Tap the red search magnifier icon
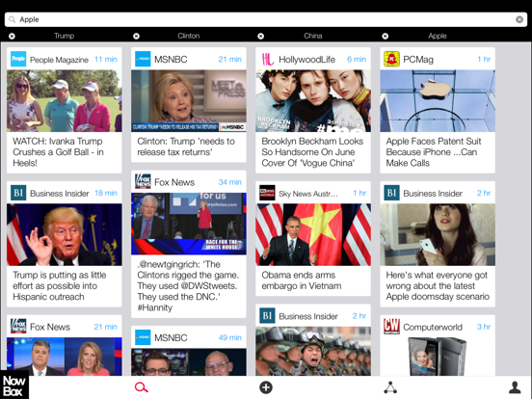The width and height of the screenshot is (532, 399). [141, 387]
